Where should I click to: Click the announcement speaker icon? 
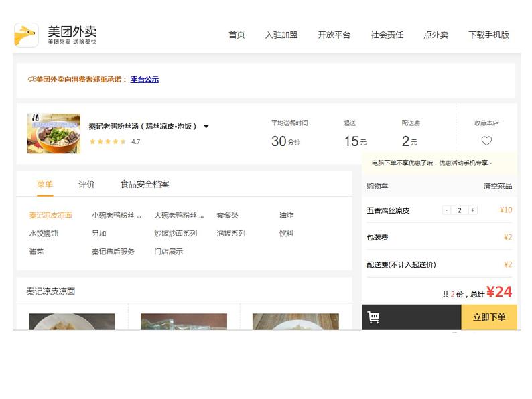click(x=31, y=79)
